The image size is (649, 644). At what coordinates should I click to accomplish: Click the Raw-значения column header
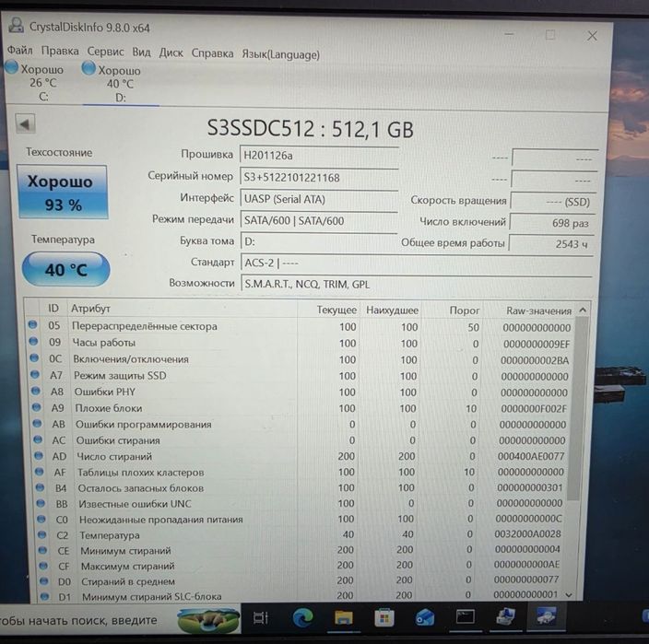coord(538,311)
